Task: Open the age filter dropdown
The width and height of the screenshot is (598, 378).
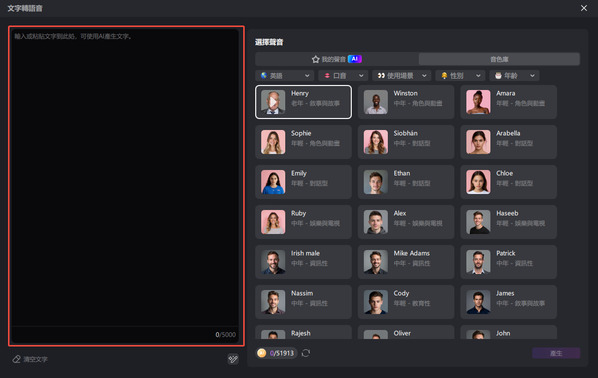Action: tap(514, 76)
